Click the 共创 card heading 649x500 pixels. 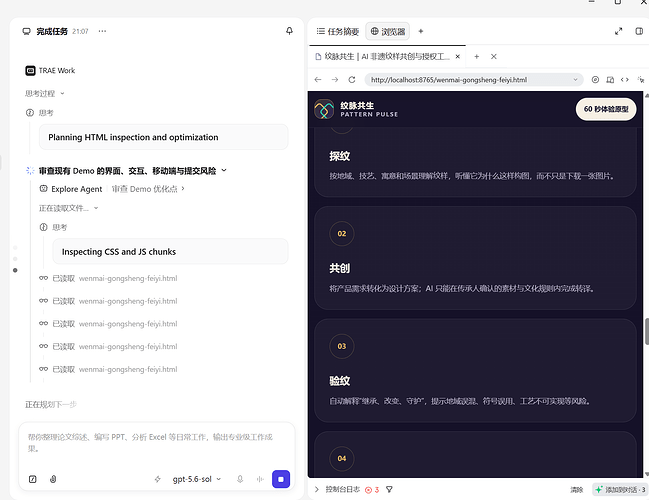(340, 268)
